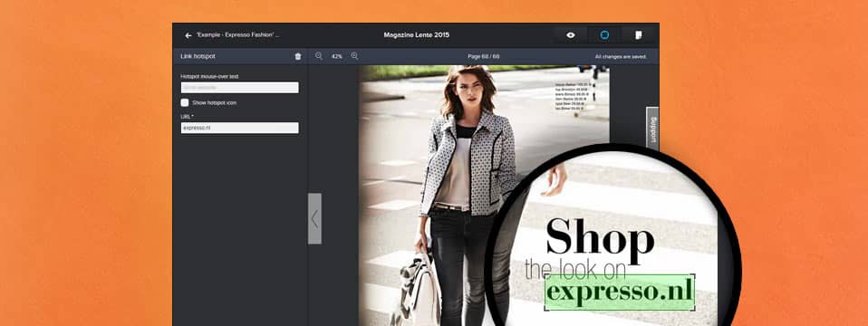Click the 42% zoom level indicator

coord(336,56)
